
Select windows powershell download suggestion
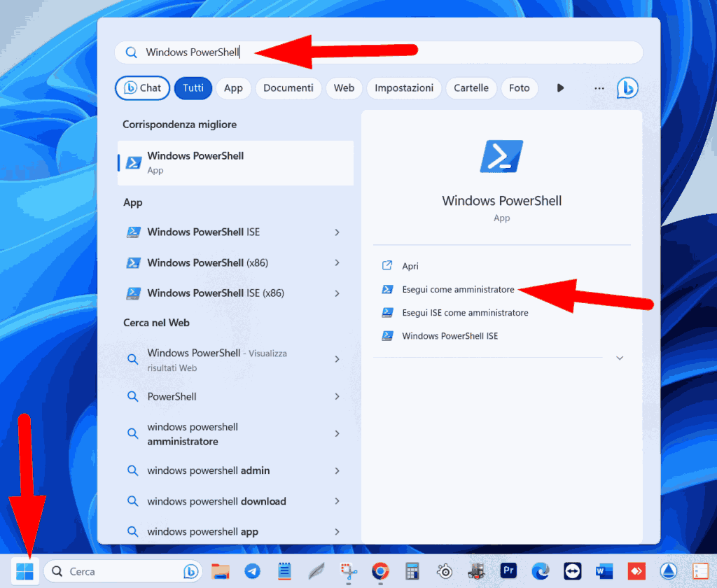(235, 501)
